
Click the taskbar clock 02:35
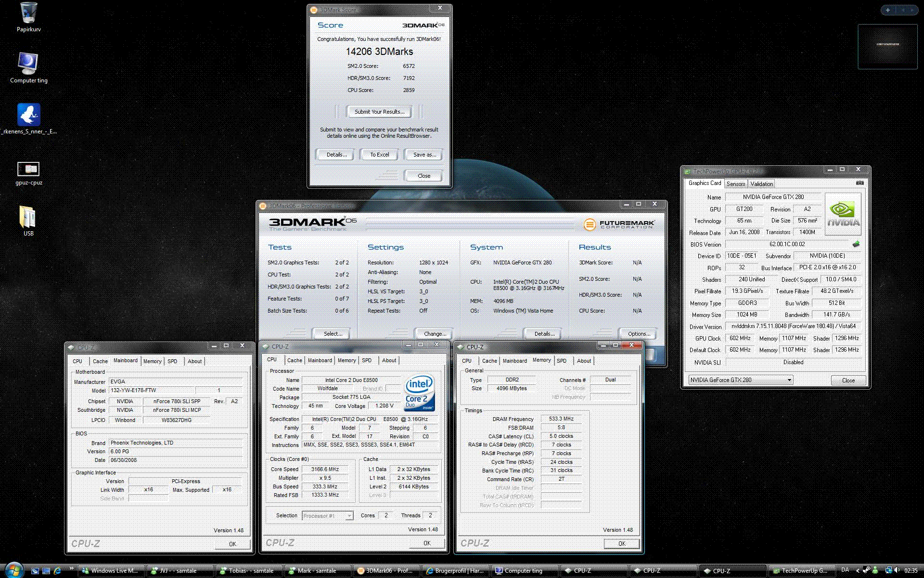(x=911, y=570)
